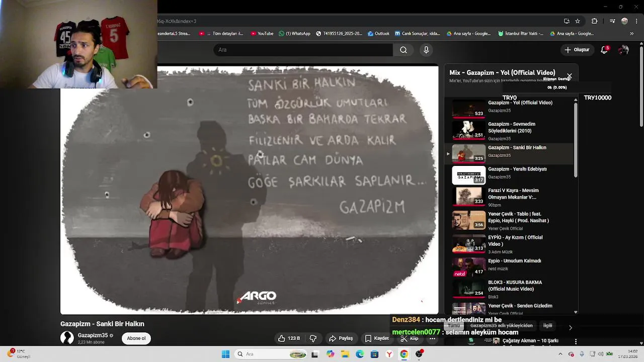
Task: Select Eypio - Umudum Kalmadı playlist item
Action: (510, 266)
